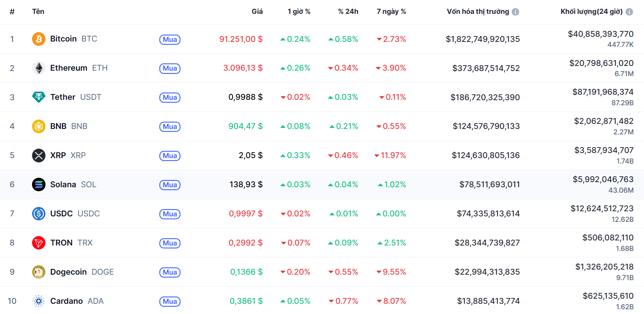Open the info icon beside Khối lượng(24 giờ)

[629, 12]
